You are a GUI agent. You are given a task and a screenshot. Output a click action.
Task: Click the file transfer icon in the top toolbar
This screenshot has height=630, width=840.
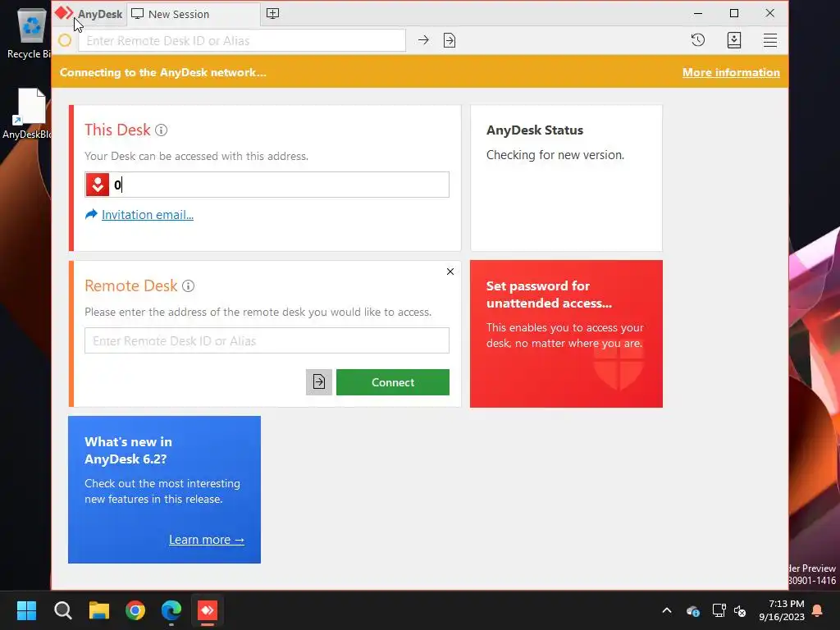[x=450, y=40]
